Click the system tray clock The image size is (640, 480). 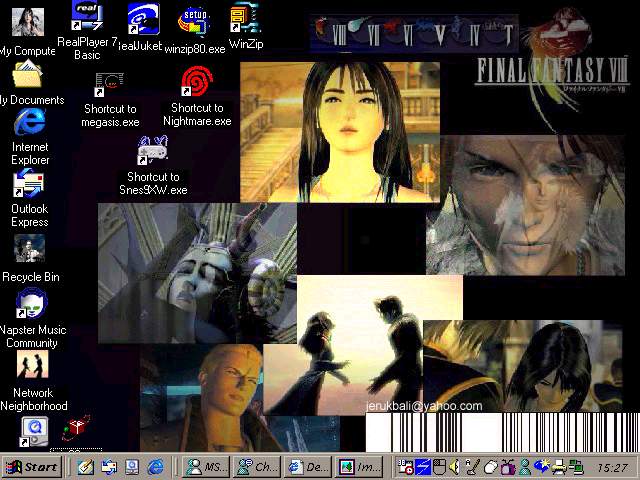(x=611, y=467)
